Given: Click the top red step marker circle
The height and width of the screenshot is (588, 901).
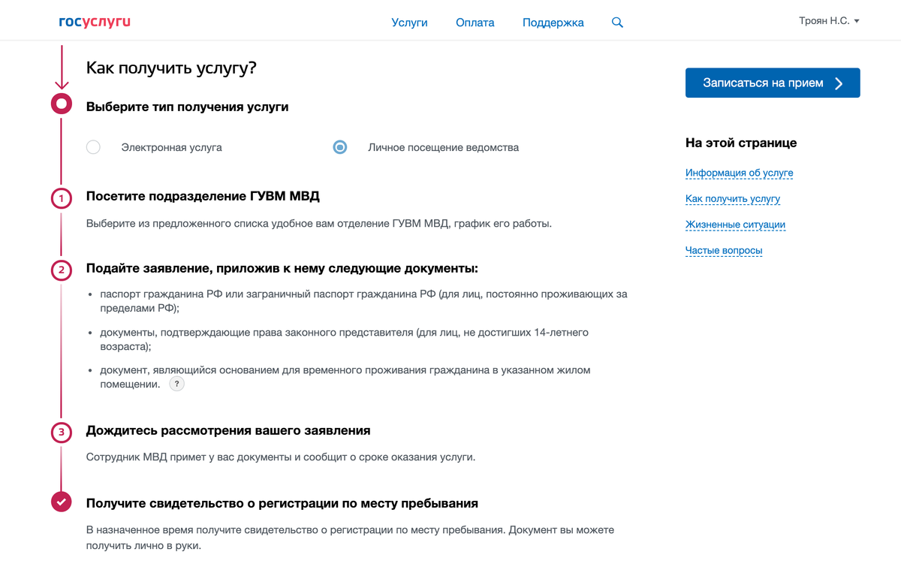Looking at the screenshot, I should pyautogui.click(x=62, y=104).
